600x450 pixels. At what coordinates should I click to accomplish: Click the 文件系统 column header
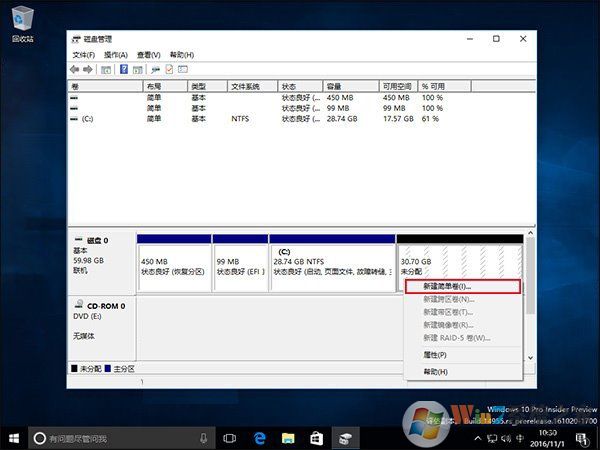[x=252, y=87]
